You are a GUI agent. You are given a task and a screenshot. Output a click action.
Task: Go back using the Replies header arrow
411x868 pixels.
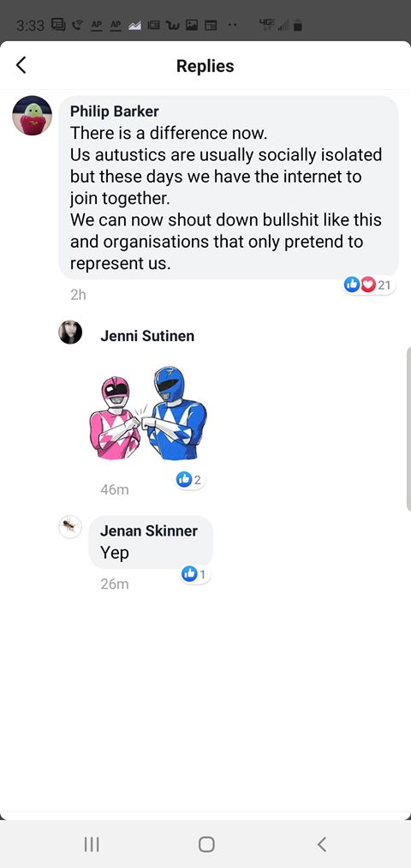21,65
